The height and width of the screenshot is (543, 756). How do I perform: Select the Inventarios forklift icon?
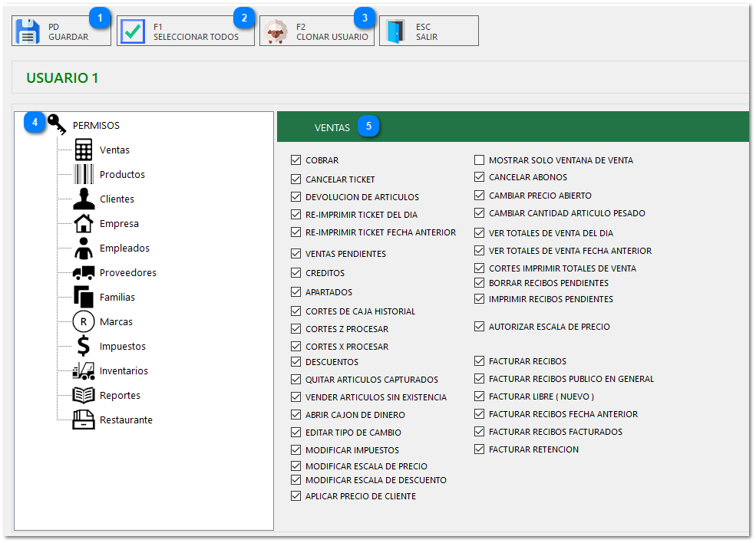[84, 371]
